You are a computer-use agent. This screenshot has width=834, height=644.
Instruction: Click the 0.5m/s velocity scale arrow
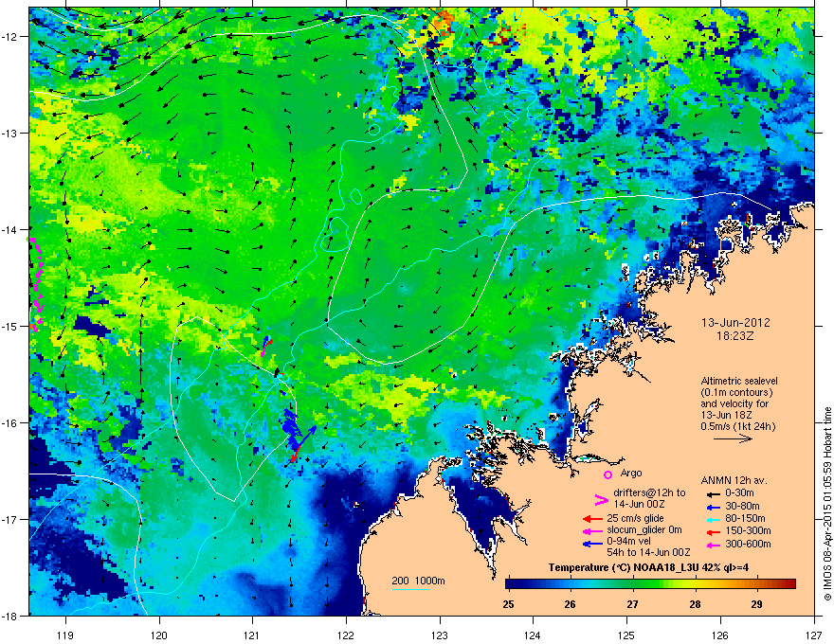(733, 438)
